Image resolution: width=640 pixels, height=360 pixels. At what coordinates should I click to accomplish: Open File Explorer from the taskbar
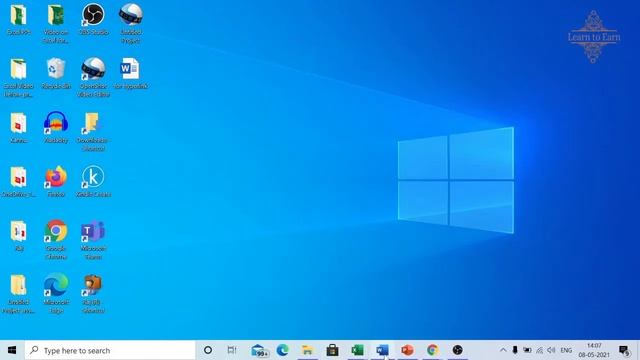(x=307, y=350)
